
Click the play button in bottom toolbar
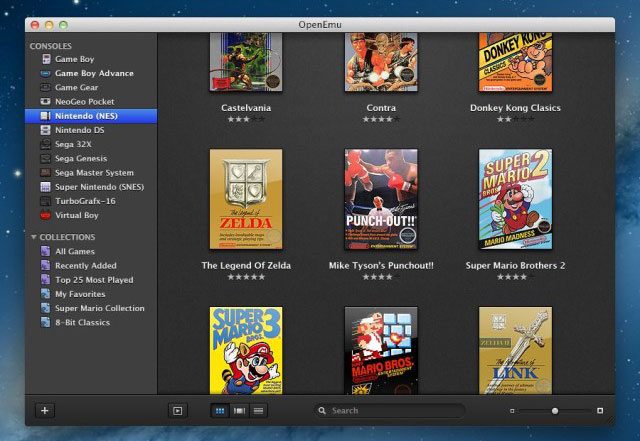point(178,411)
